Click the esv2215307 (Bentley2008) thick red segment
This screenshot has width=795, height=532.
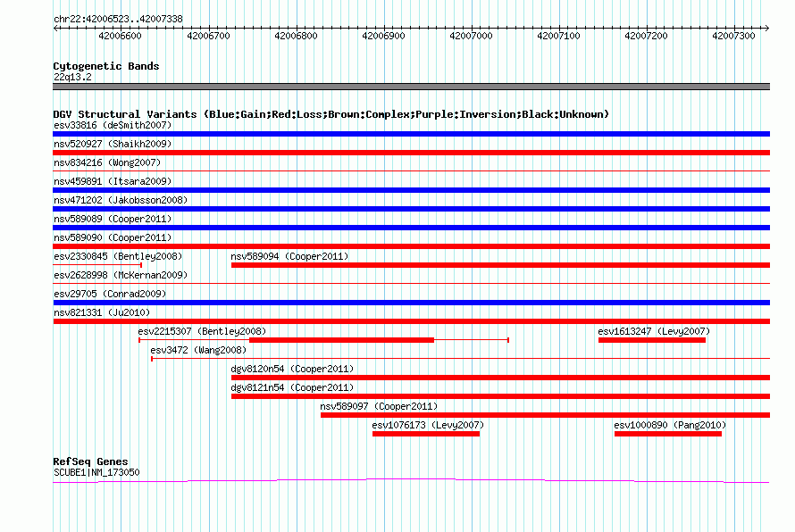[x=342, y=340]
